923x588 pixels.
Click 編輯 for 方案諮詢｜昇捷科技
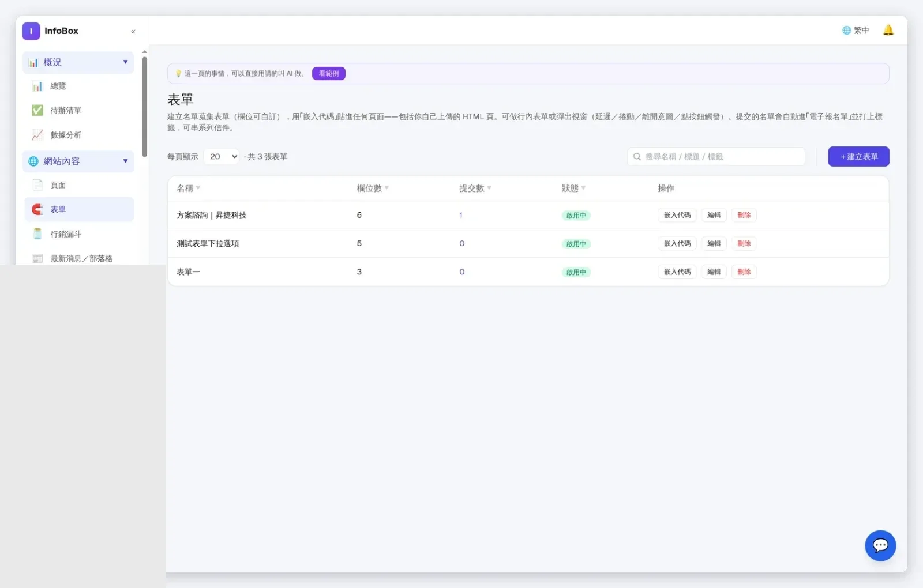714,215
